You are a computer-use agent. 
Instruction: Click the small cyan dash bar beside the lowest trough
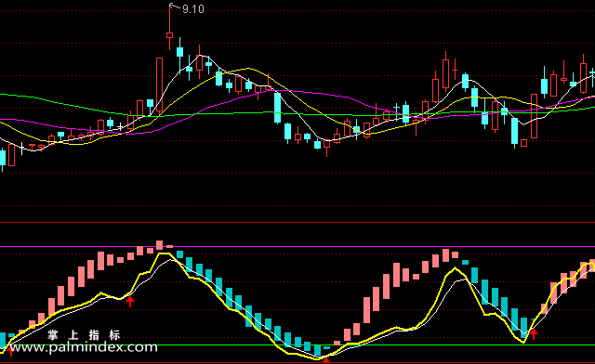pyautogui.click(x=327, y=347)
